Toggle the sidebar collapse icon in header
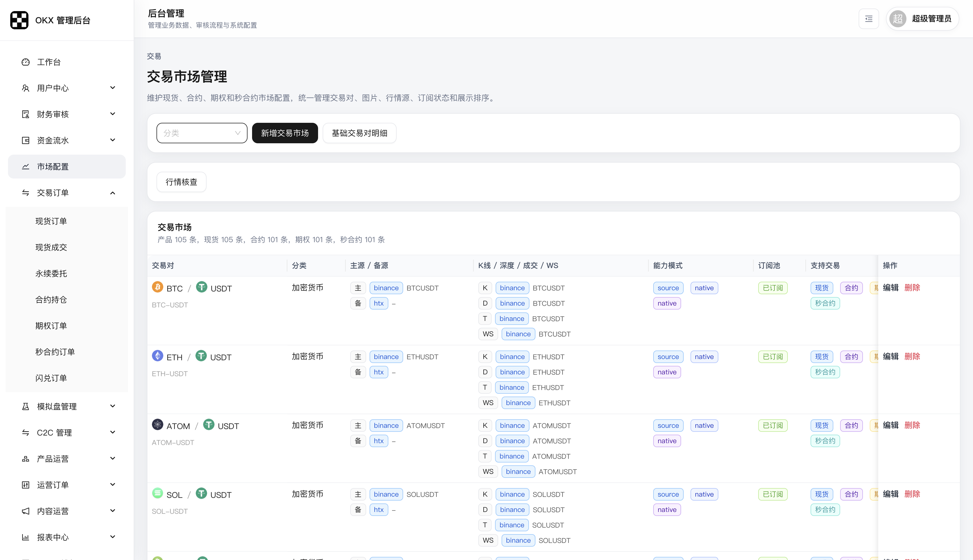Screen dimensions: 973x560 [x=869, y=19]
